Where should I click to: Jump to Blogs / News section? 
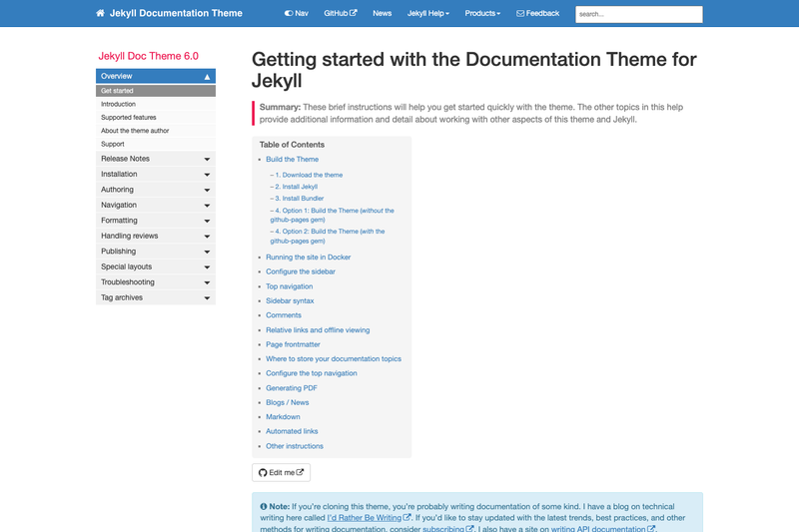pyautogui.click(x=288, y=402)
